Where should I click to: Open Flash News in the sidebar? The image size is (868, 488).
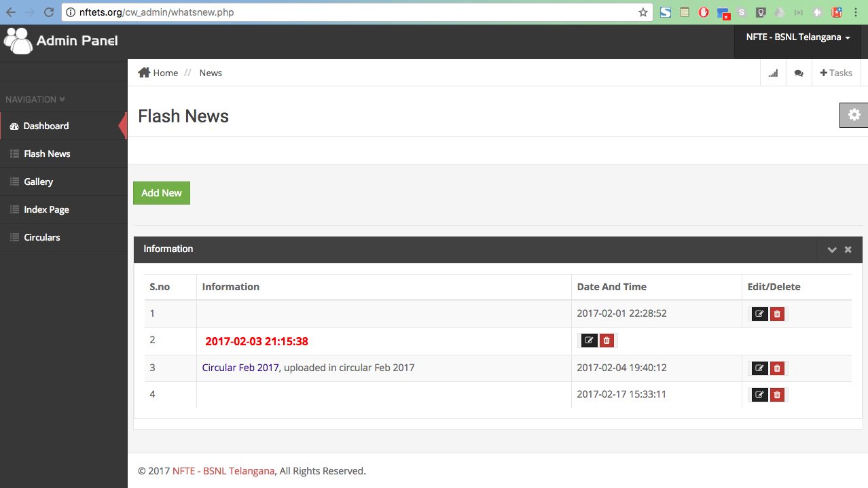tap(47, 154)
